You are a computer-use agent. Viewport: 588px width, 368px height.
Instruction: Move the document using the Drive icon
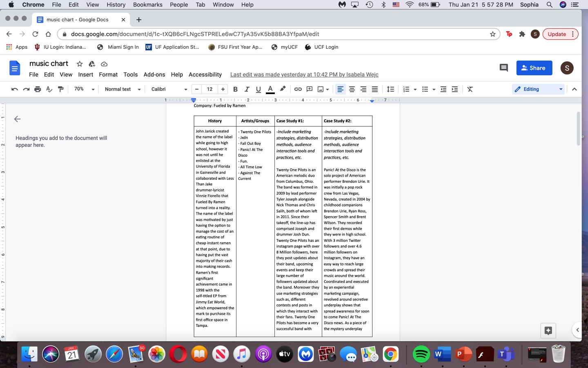pos(92,64)
